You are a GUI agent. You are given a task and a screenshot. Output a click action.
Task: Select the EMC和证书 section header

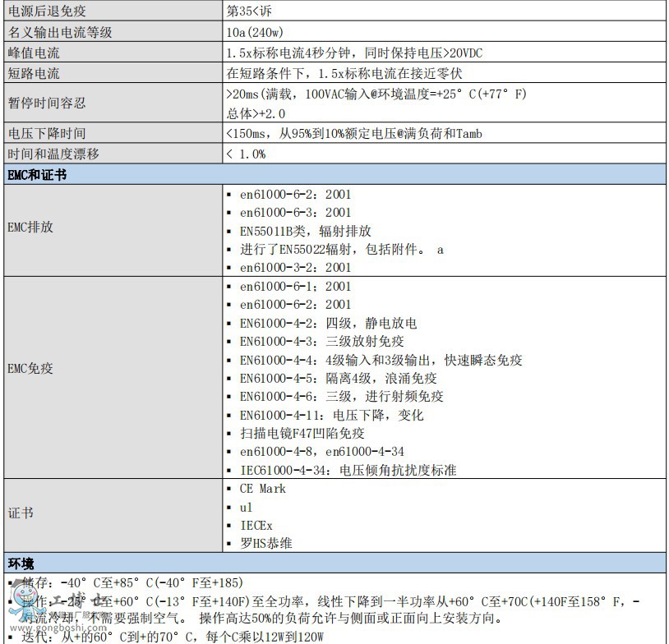click(38, 174)
